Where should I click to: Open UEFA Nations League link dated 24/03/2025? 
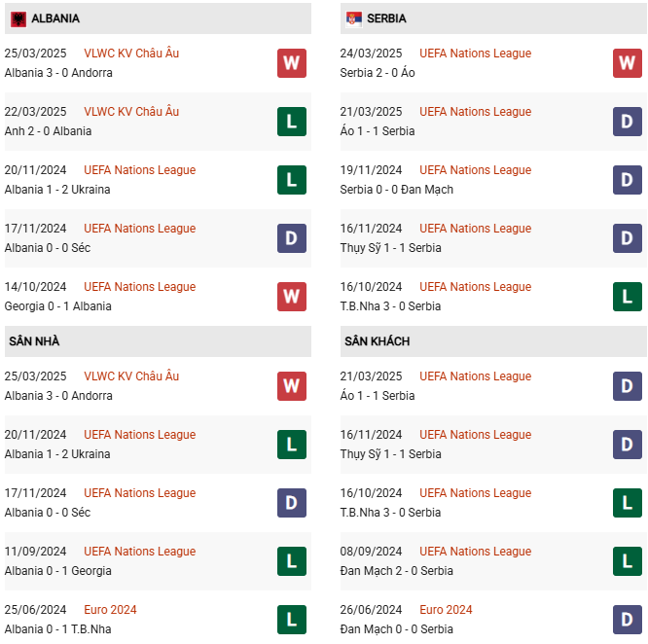point(475,54)
